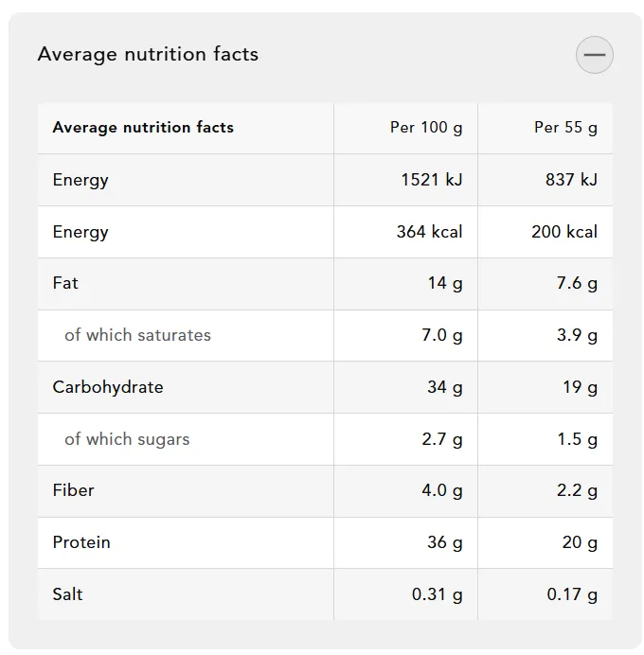The width and height of the screenshot is (644, 655).
Task: Click the 2.7 g sugars value
Action: point(442,439)
